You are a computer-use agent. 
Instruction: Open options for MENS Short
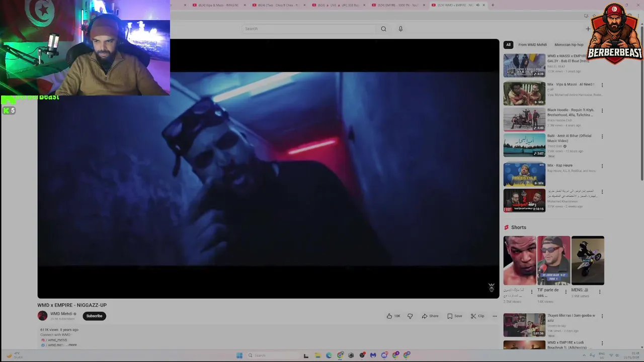(599, 292)
